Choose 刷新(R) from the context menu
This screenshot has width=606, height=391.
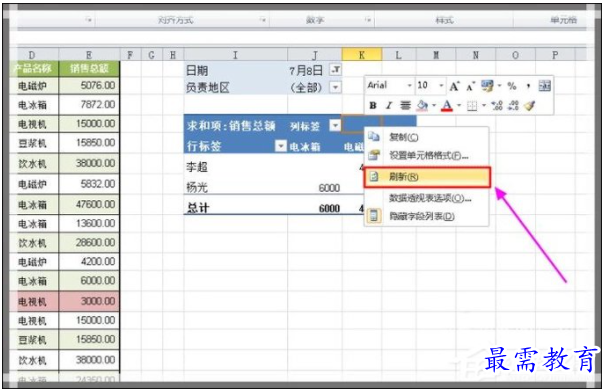427,177
